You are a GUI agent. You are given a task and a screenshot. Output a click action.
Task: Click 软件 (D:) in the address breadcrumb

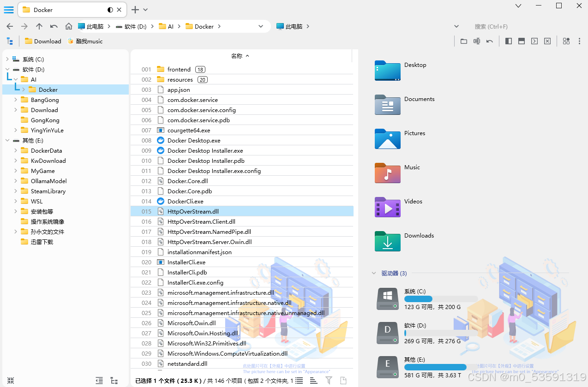[135, 26]
